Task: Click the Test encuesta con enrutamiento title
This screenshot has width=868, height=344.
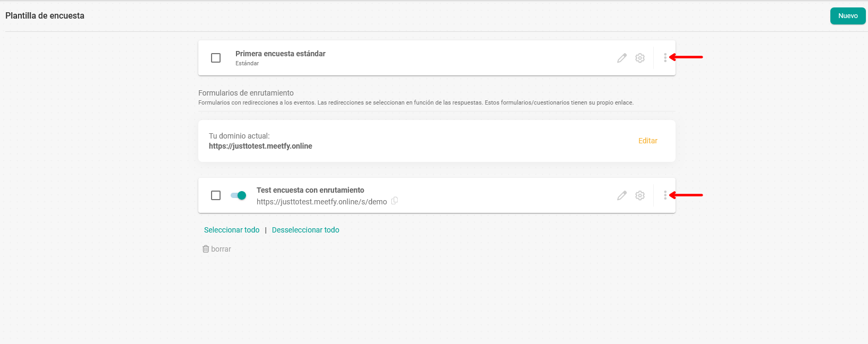Action: pos(310,190)
